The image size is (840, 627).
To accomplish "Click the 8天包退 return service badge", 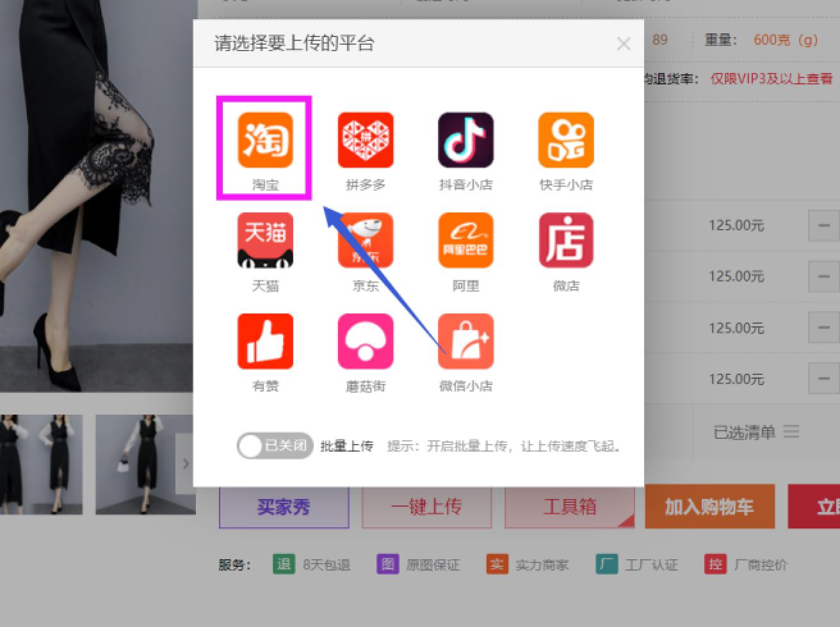I will pyautogui.click(x=312, y=565).
